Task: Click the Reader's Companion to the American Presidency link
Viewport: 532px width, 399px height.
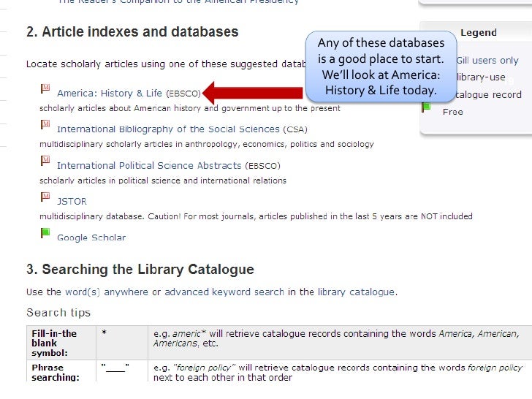Action: click(178, 1)
